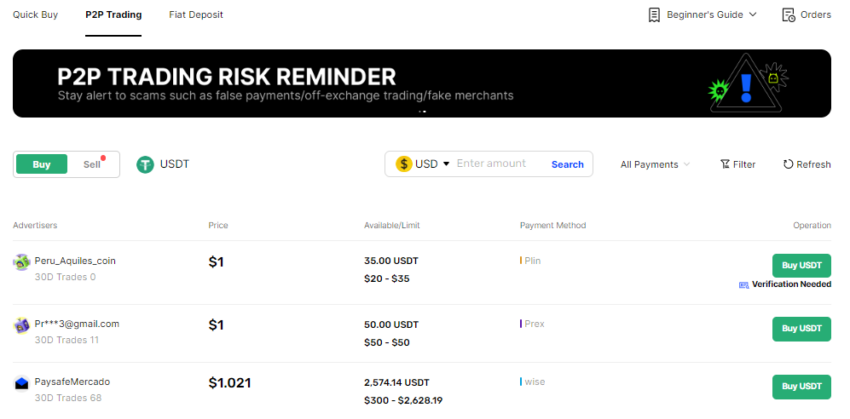The height and width of the screenshot is (419, 850).
Task: Open the USD currency dropdown
Action: [x=446, y=164]
